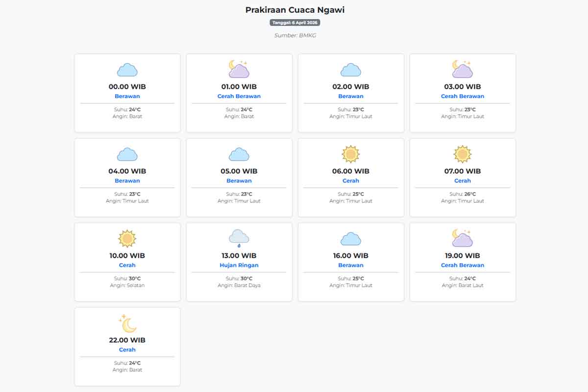The height and width of the screenshot is (392, 588).
Task: Select the 16.00 WIB time label
Action: point(351,255)
